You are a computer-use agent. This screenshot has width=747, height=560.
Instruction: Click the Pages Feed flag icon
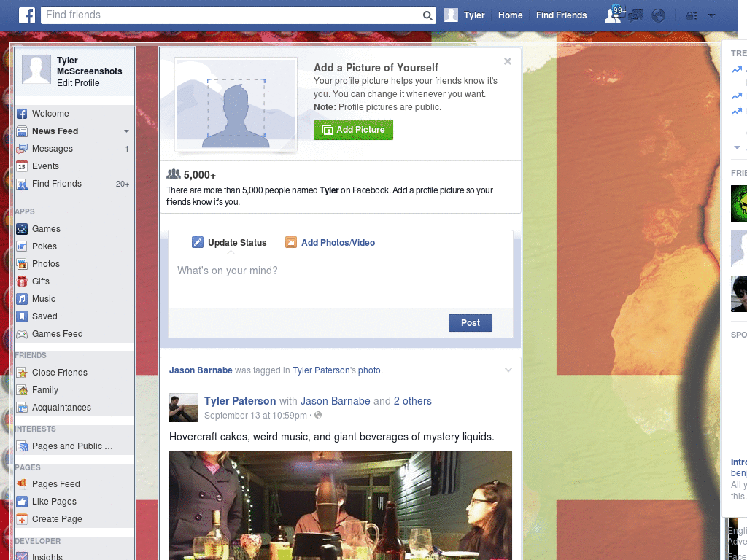point(22,484)
